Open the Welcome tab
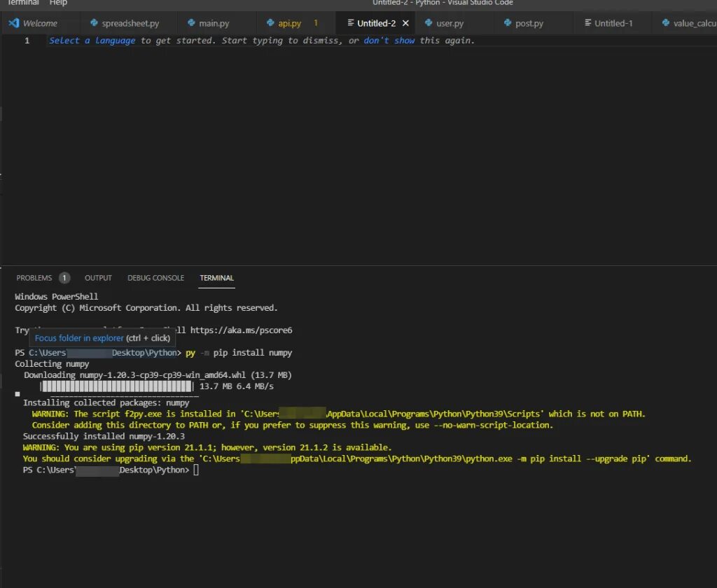 tap(40, 23)
